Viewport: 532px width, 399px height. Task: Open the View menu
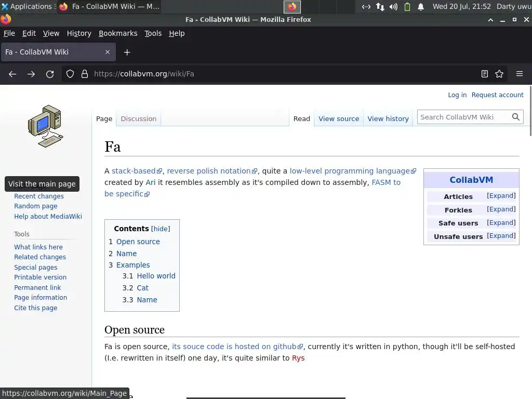(51, 33)
